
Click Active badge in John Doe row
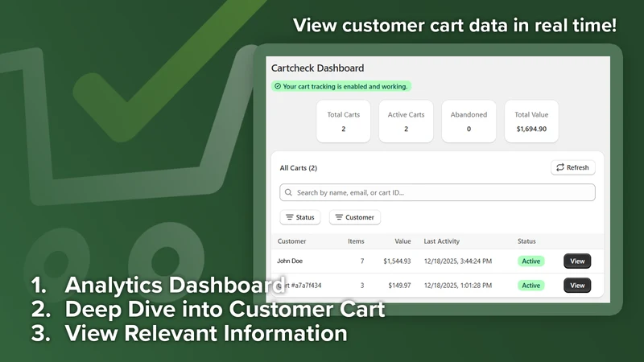tap(531, 261)
